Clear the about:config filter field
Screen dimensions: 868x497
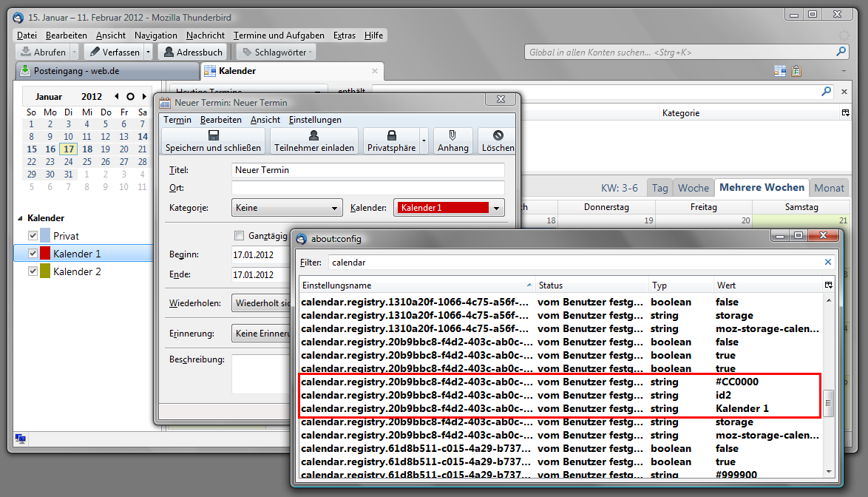pyautogui.click(x=827, y=262)
